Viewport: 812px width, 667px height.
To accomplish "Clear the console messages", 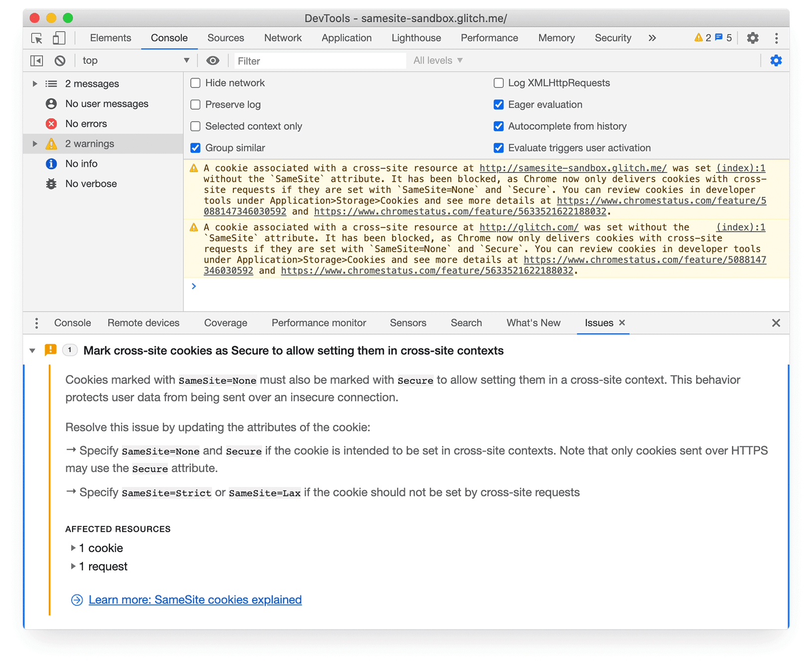I will [x=60, y=60].
